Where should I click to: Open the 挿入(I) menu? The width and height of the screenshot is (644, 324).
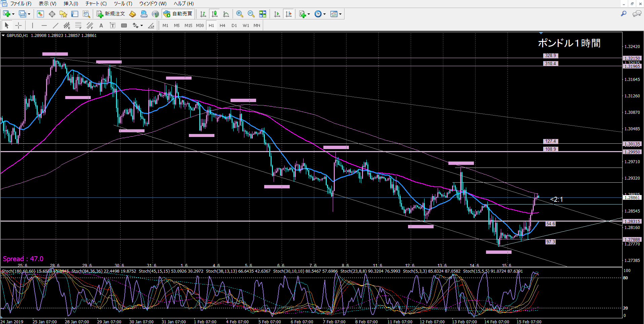tap(71, 4)
